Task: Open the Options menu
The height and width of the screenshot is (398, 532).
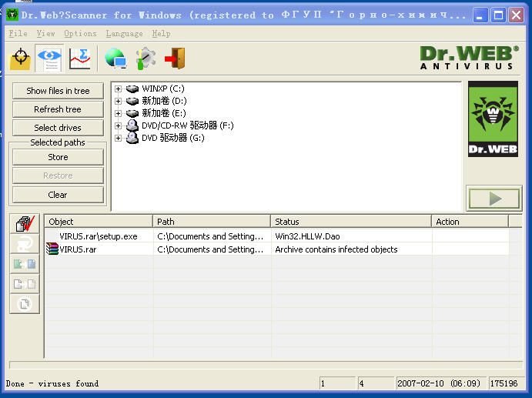Action: click(80, 34)
